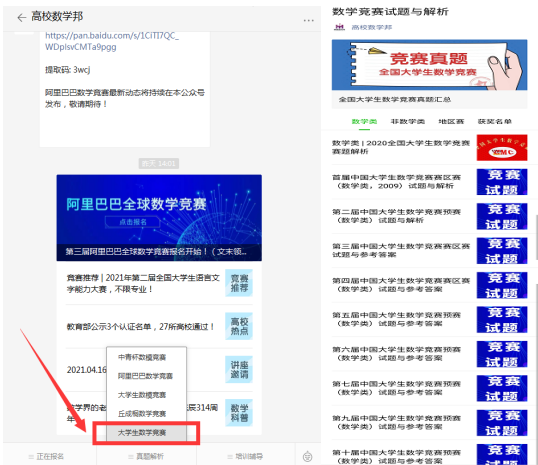Open the 正在报名 bottom menu
The height and width of the screenshot is (465, 538).
coord(46,456)
